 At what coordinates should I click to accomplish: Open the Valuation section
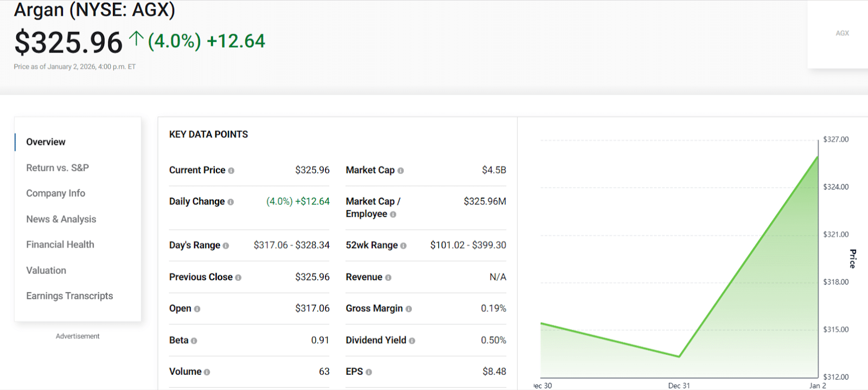46,270
